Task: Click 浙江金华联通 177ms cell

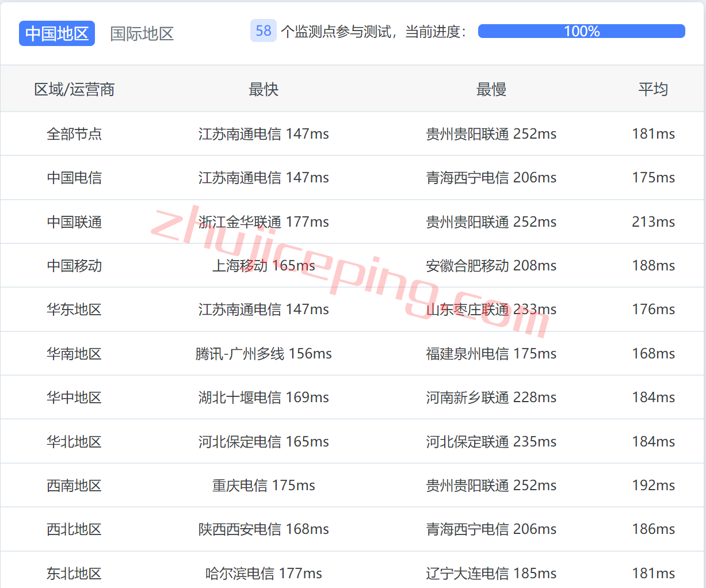Action: tap(264, 222)
